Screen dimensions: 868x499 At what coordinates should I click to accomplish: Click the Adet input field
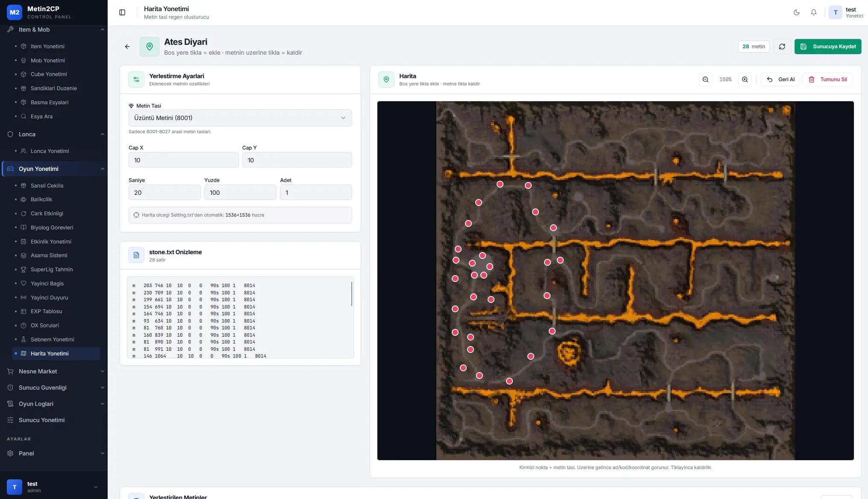click(316, 193)
